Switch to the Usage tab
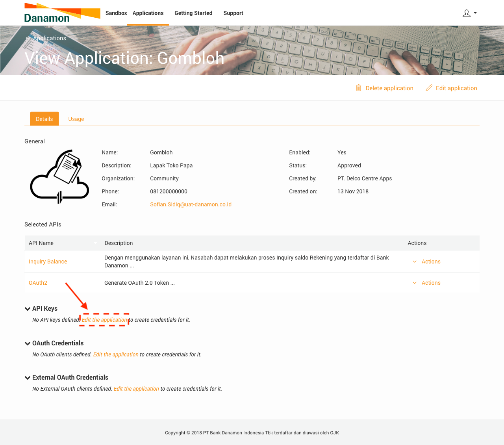The width and height of the screenshot is (504, 445). pos(76,119)
